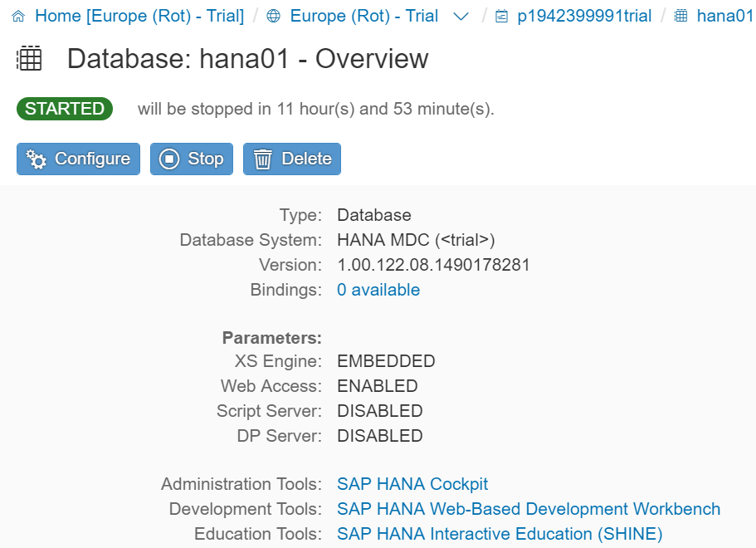Click the Development Tools: label

tap(246, 509)
